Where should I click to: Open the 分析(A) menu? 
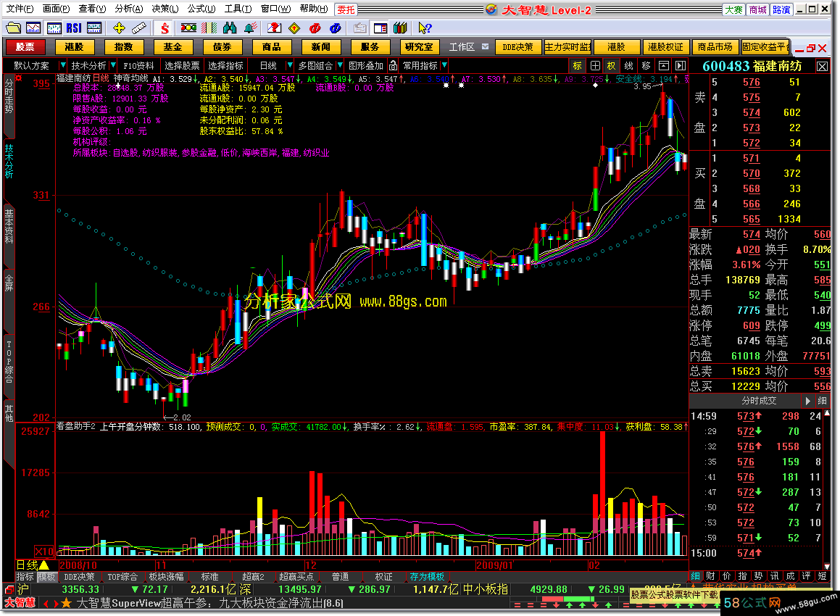coord(129,9)
